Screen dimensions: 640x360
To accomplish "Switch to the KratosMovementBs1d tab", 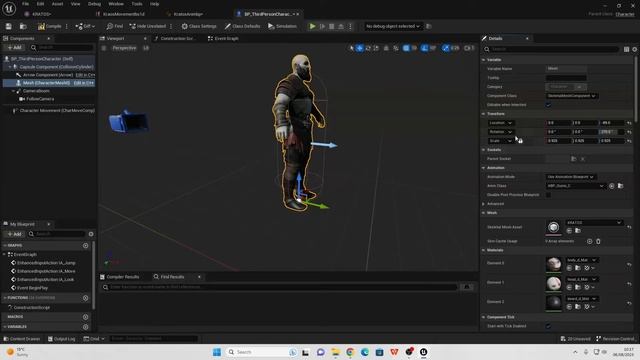I will [120, 14].
